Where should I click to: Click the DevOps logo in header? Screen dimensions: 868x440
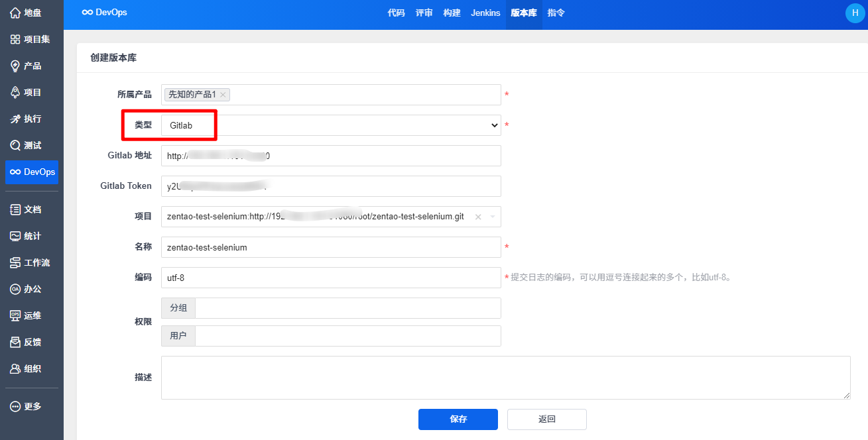point(104,13)
